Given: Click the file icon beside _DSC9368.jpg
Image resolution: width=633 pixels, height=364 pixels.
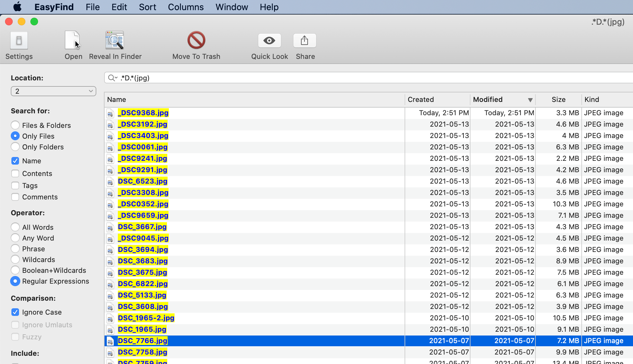Looking at the screenshot, I should point(110,113).
